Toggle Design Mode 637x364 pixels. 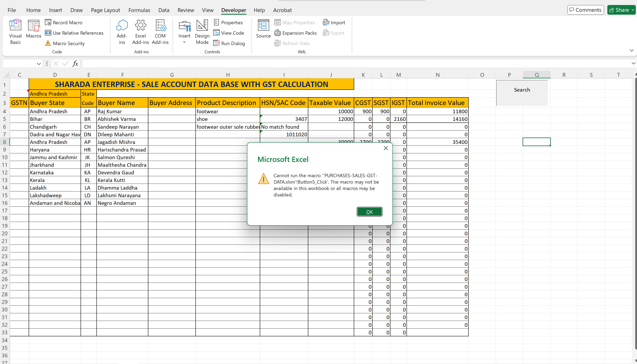tap(202, 32)
